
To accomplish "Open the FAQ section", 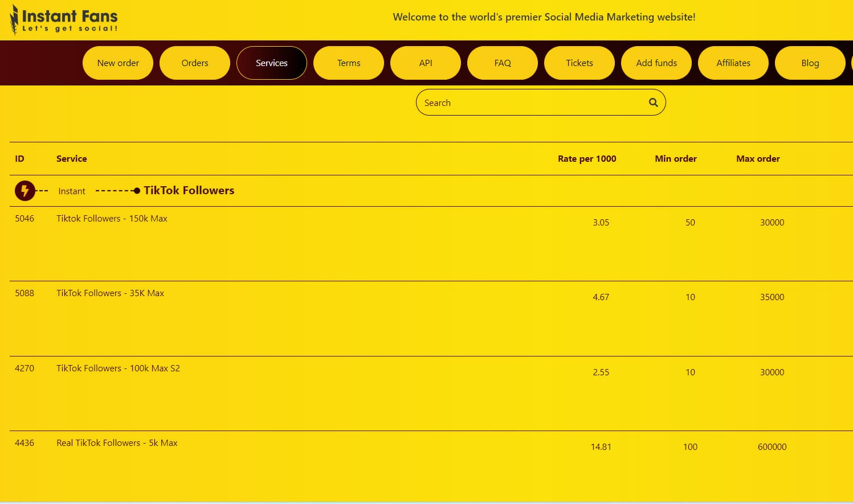I will [x=503, y=63].
